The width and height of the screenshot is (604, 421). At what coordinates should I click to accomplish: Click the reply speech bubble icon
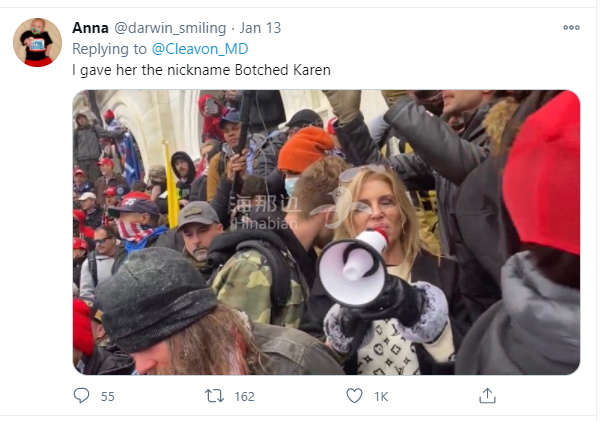82,396
